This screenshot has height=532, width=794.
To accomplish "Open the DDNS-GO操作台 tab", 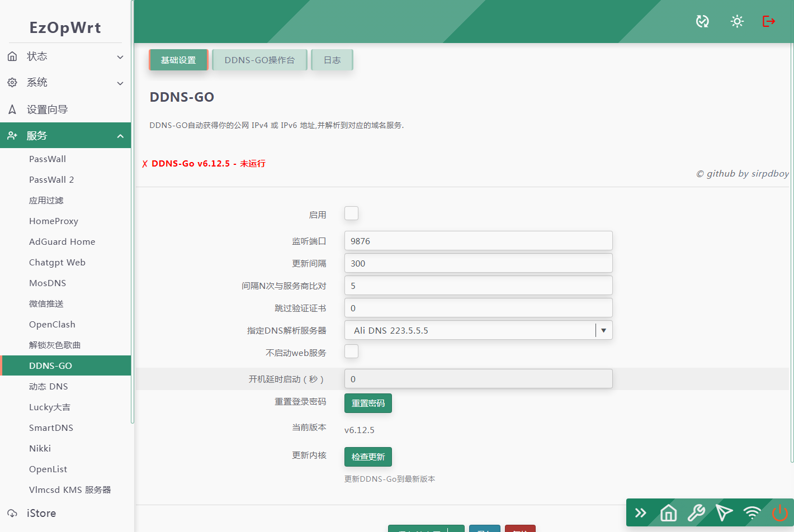I will (259, 60).
